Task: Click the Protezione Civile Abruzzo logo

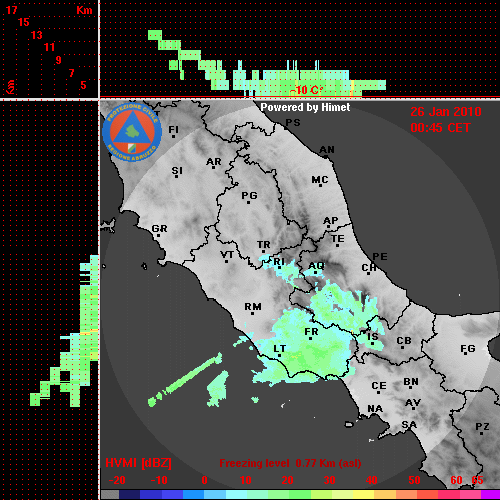Action: 132,132
